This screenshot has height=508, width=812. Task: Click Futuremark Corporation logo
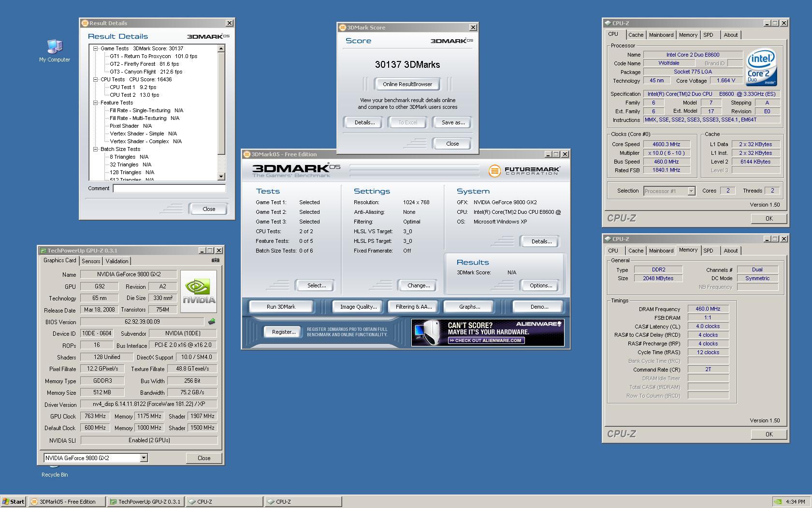pos(524,171)
